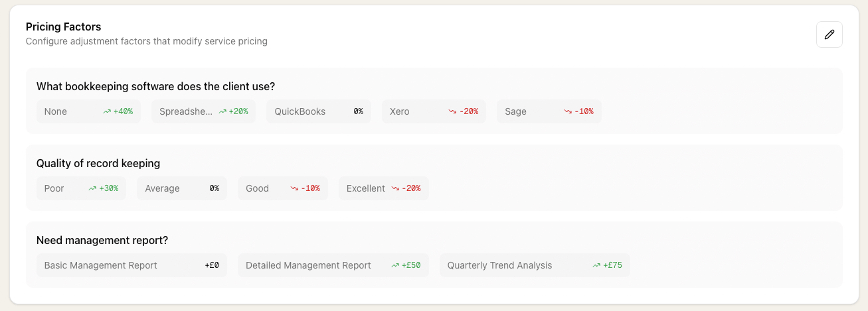Click the +40% value
This screenshot has height=311, width=868.
click(123, 111)
